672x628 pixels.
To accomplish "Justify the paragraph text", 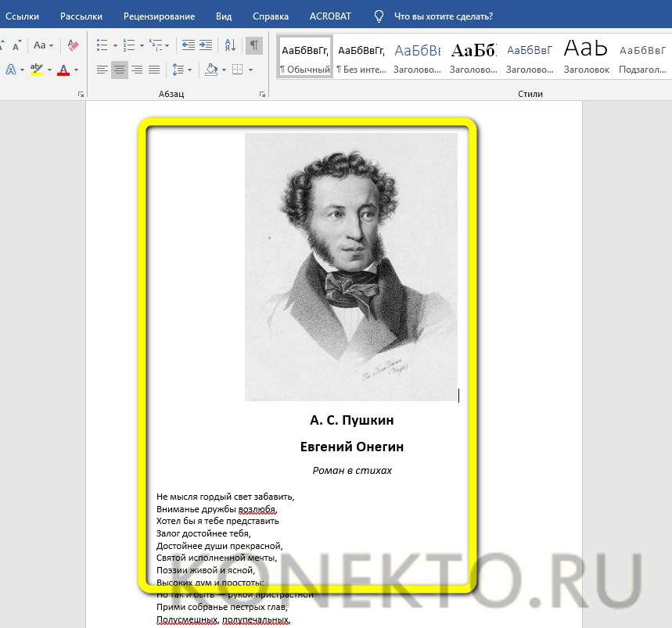I will (x=154, y=70).
